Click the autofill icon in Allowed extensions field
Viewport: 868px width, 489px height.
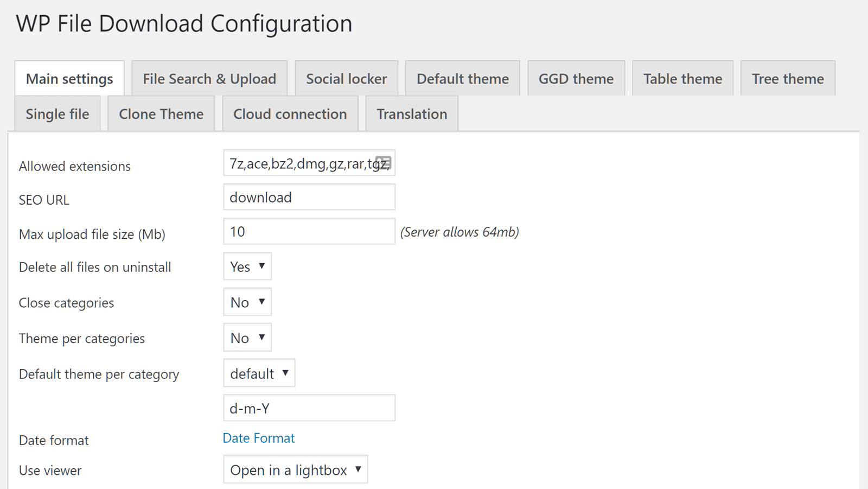tap(383, 163)
